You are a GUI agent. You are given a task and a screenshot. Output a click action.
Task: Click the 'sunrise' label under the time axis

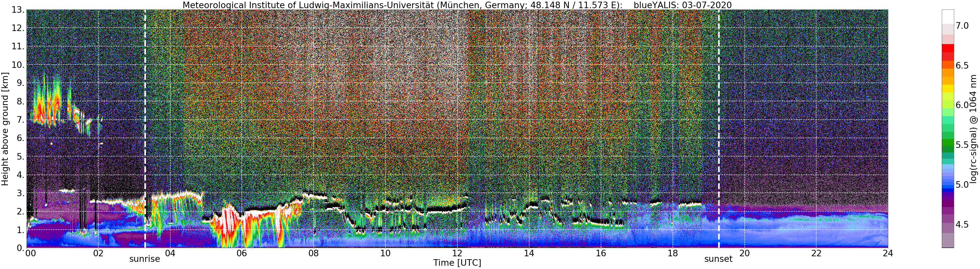145,259
